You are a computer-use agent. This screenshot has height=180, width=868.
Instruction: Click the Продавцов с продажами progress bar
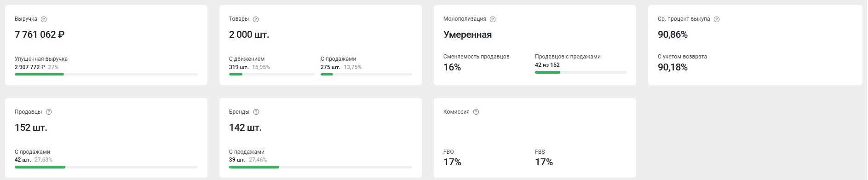[581, 72]
